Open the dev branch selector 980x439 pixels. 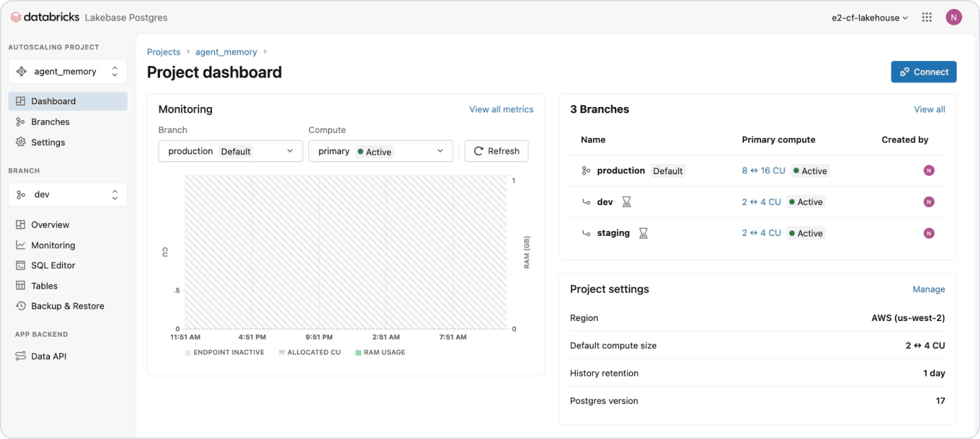[x=67, y=194]
